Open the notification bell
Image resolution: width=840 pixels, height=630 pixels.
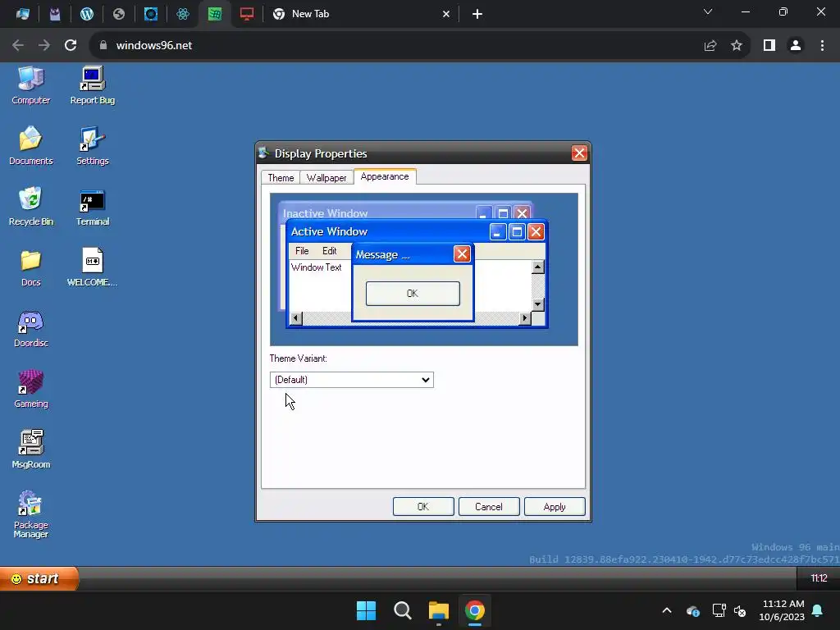point(818,610)
